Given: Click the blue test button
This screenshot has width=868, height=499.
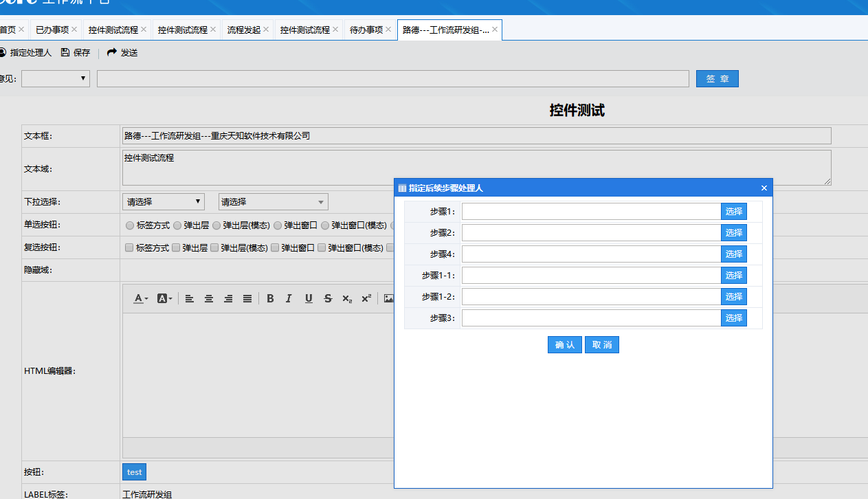Looking at the screenshot, I should 135,472.
